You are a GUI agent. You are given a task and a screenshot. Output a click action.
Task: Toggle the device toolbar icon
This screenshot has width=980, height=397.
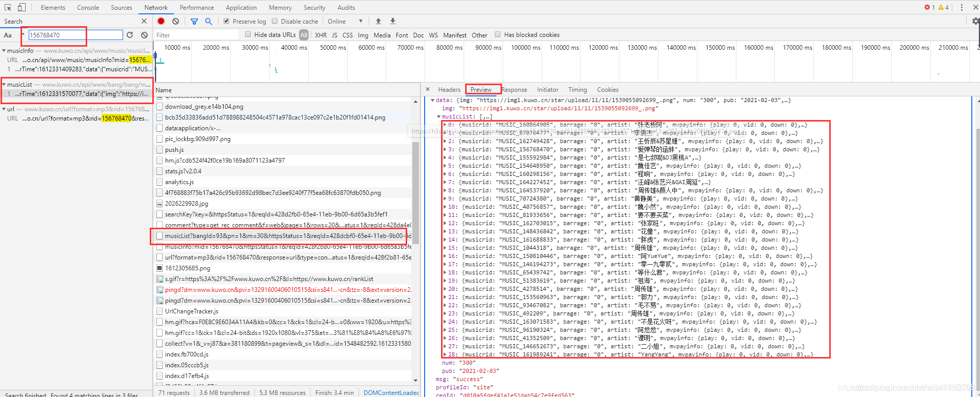click(x=22, y=7)
